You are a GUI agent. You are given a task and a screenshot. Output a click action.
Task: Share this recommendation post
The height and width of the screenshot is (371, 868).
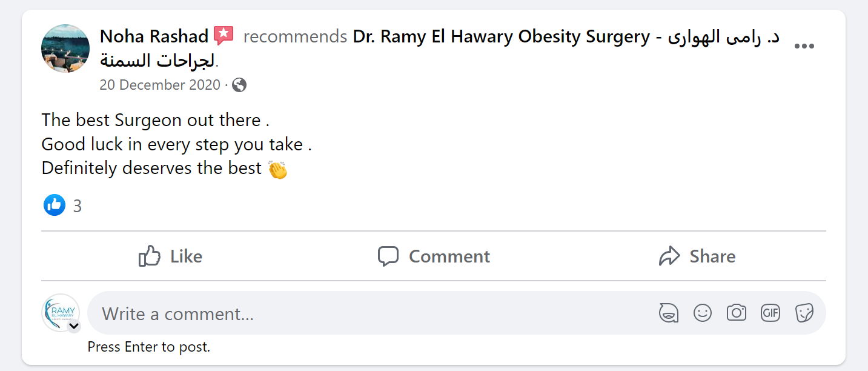(697, 256)
